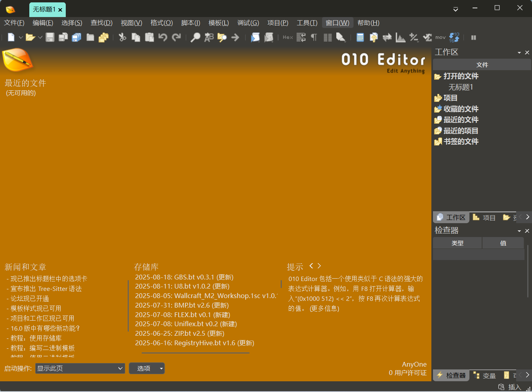Click the column mode lines icon
Viewport: 532px width, 392px height.
(x=328, y=37)
